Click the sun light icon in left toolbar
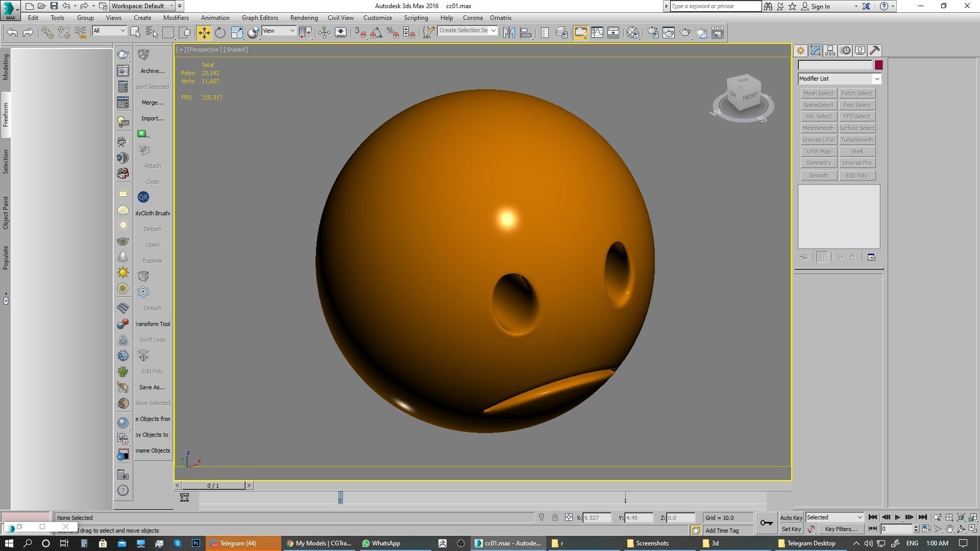The height and width of the screenshot is (551, 980). [123, 272]
